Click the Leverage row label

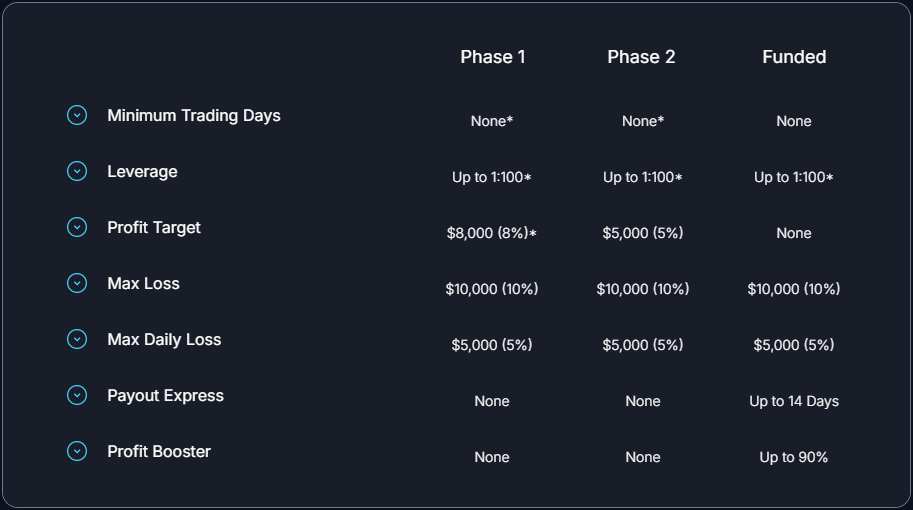[142, 172]
